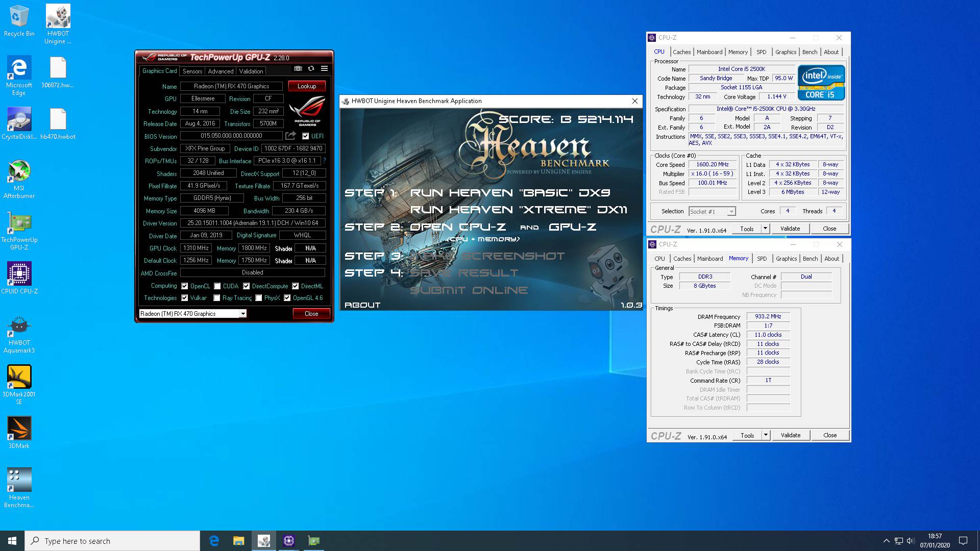Open Tools dropdown arrow in upper CPU-Z

click(x=765, y=229)
